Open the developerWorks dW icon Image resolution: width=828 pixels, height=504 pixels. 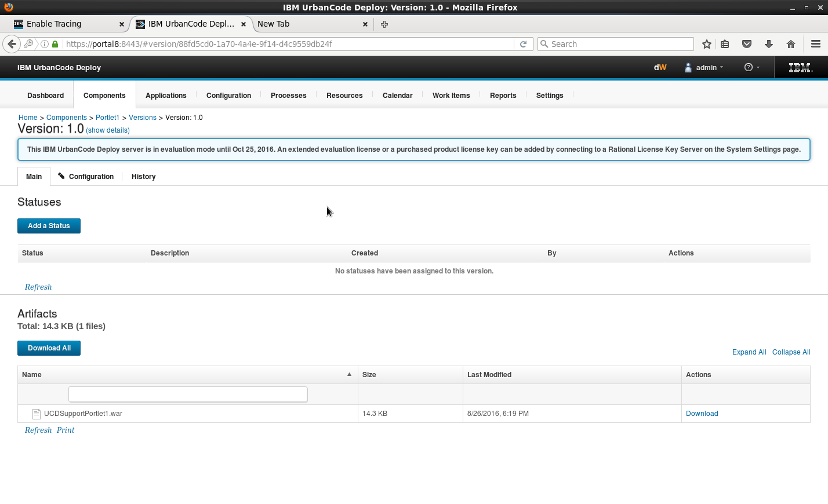(x=660, y=68)
